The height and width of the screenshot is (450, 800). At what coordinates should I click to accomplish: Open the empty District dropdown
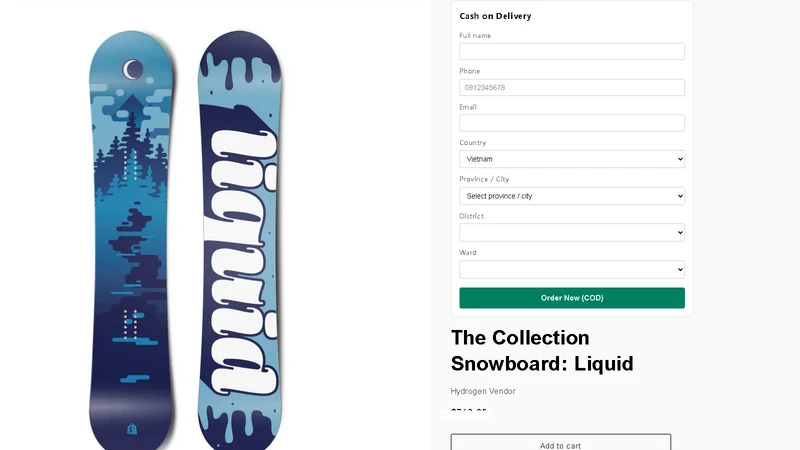pos(571,233)
